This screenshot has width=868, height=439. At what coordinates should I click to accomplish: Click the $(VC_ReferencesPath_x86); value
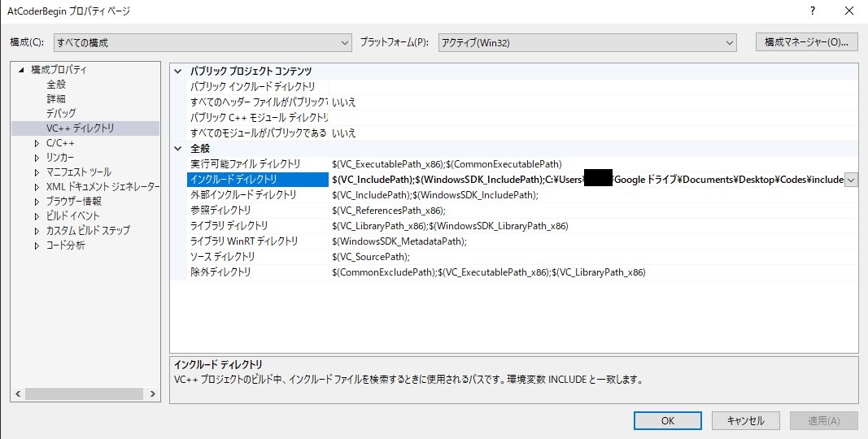tap(389, 211)
